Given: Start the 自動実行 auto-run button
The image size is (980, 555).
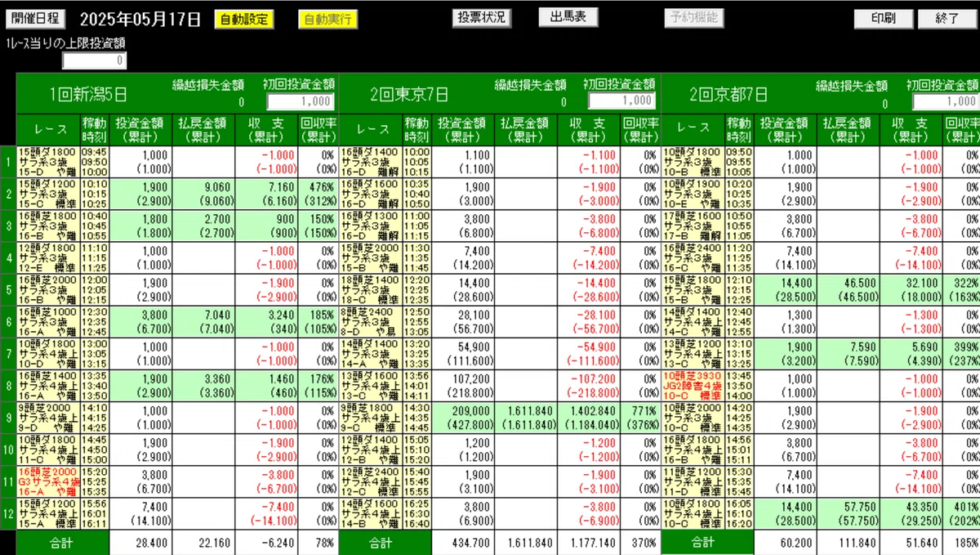Looking at the screenshot, I should 327,19.
